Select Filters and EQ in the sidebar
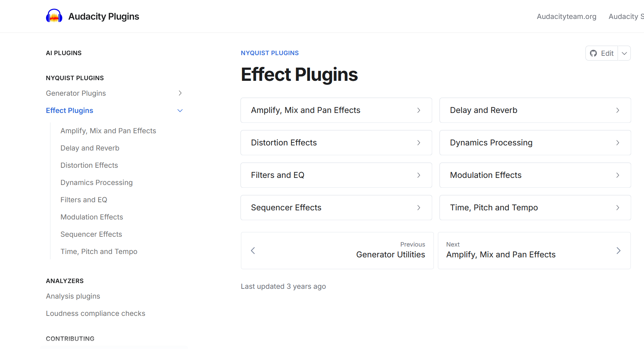 (84, 200)
